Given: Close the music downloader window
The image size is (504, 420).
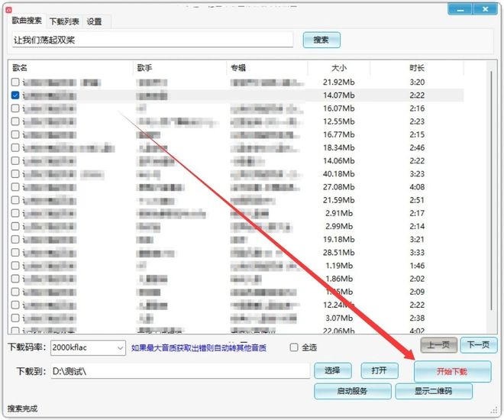Looking at the screenshot, I should pos(485,9).
